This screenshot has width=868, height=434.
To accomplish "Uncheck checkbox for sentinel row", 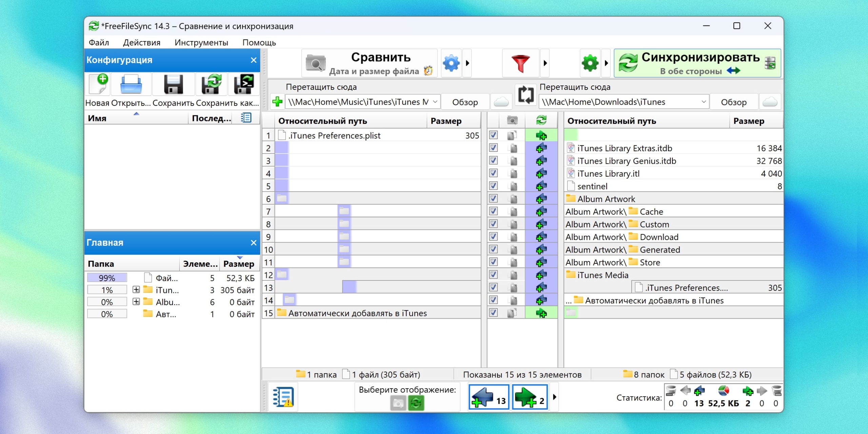I will click(x=494, y=186).
